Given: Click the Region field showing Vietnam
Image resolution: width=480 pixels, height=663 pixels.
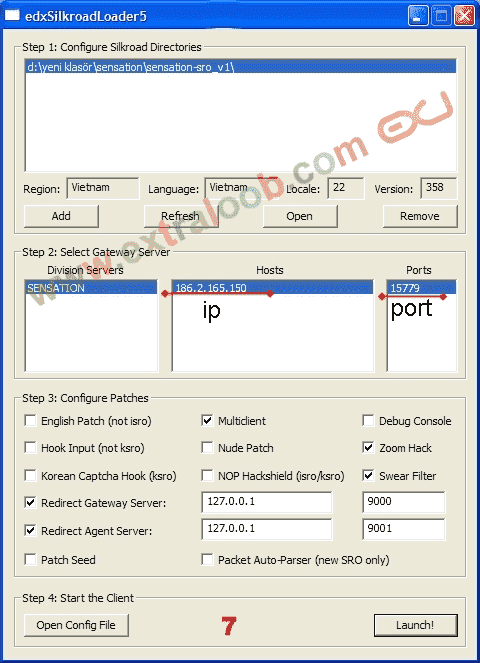Looking at the screenshot, I should point(103,188).
